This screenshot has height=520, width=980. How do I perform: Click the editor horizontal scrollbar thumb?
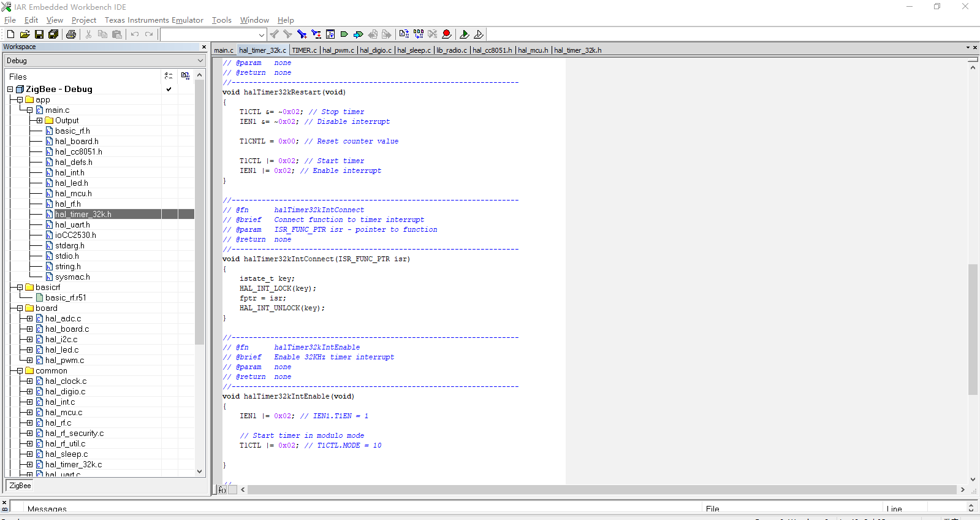[602, 489]
